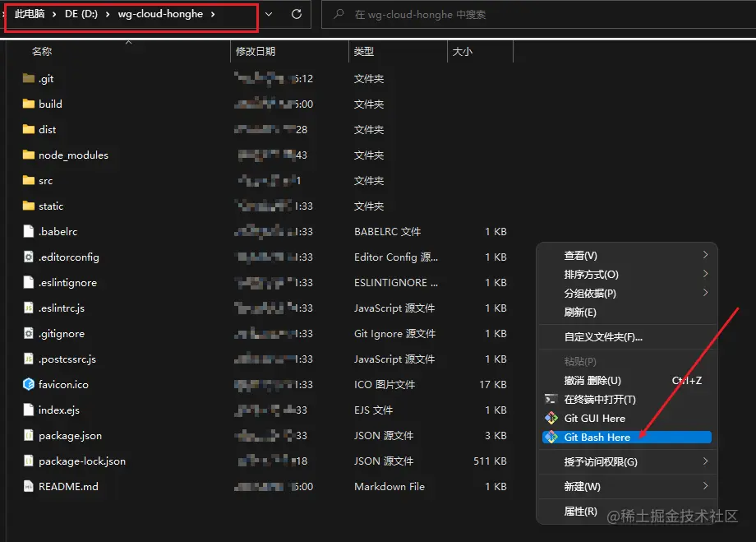Select the README.md file name
This screenshot has width=756, height=542.
(68, 487)
